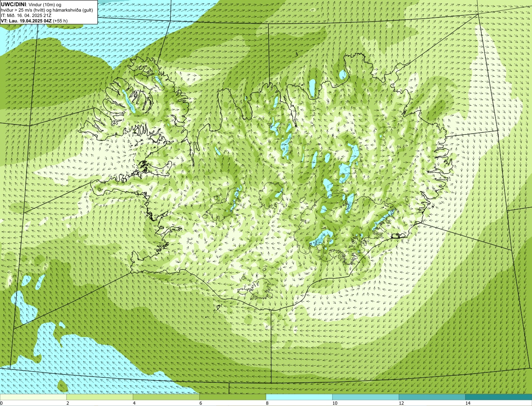Click the 2–4 m/s light green legend swatch
This screenshot has width=532, height=406.
pyautogui.click(x=100, y=397)
